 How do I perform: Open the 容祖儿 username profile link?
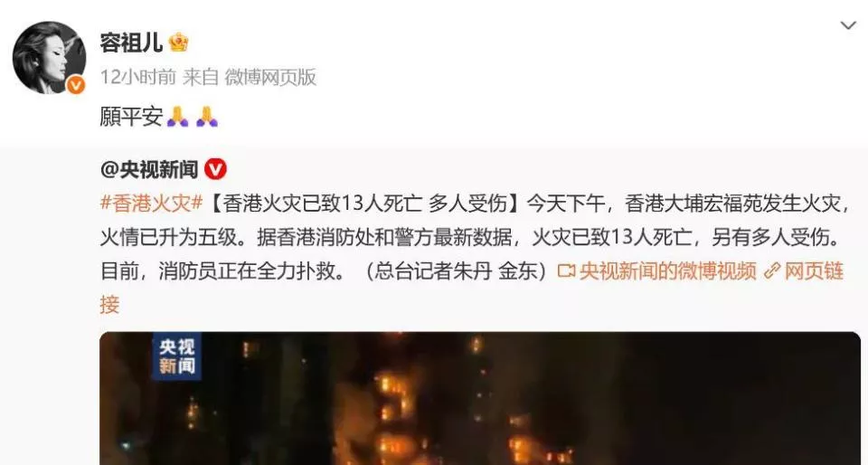coord(131,43)
